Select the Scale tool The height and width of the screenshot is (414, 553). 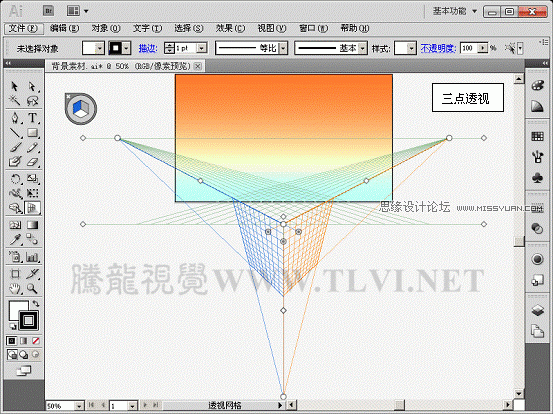click(x=32, y=179)
